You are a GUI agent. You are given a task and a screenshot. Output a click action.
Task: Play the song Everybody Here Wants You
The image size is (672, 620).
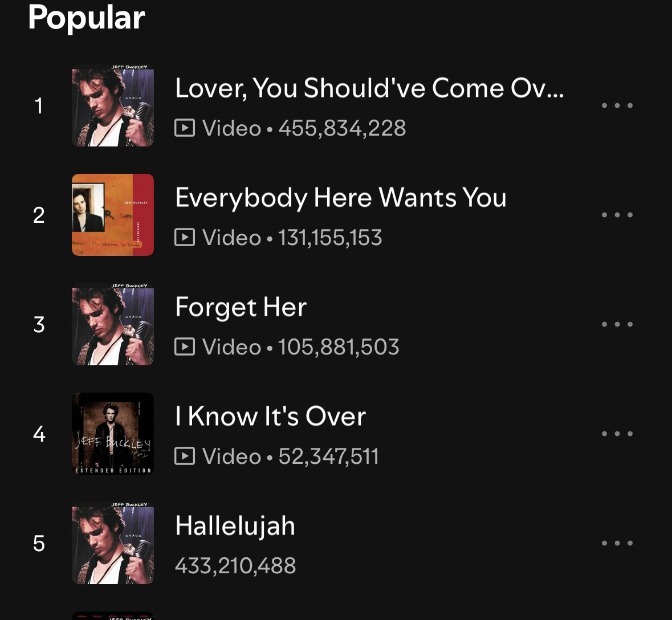pos(340,198)
